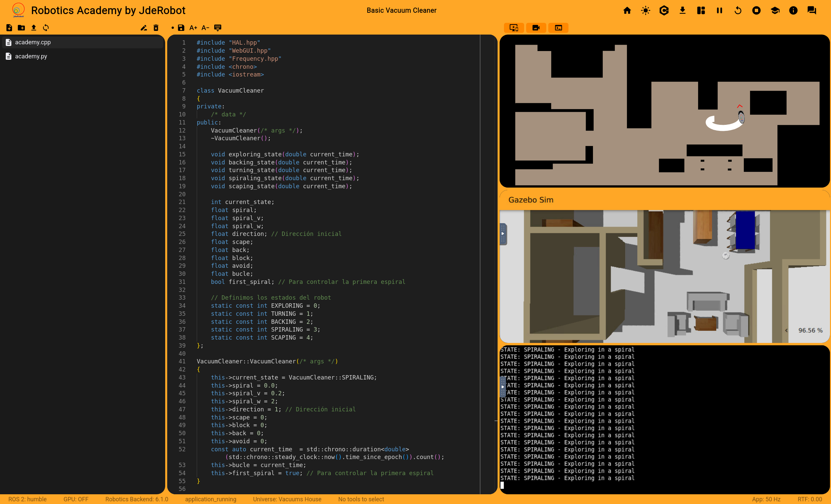Open the layout panels icon
The image size is (831, 504).
[701, 10]
